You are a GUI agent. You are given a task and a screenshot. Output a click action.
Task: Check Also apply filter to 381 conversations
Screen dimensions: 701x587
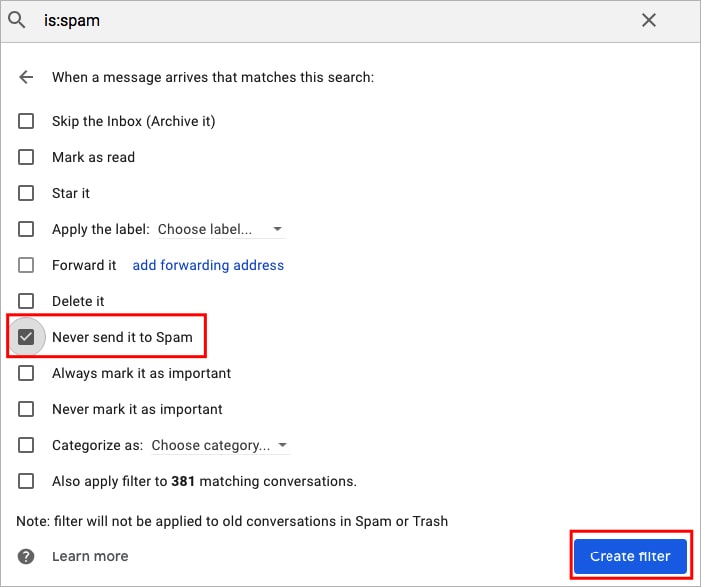(26, 481)
